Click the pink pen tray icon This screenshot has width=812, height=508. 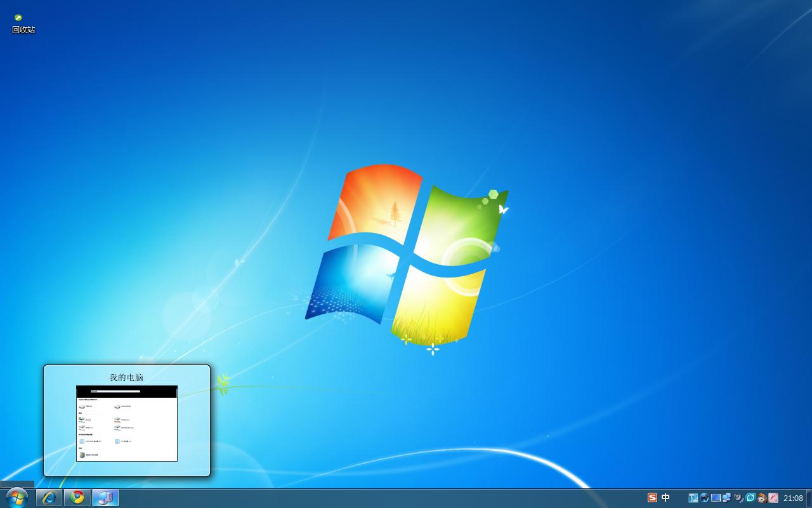click(773, 498)
